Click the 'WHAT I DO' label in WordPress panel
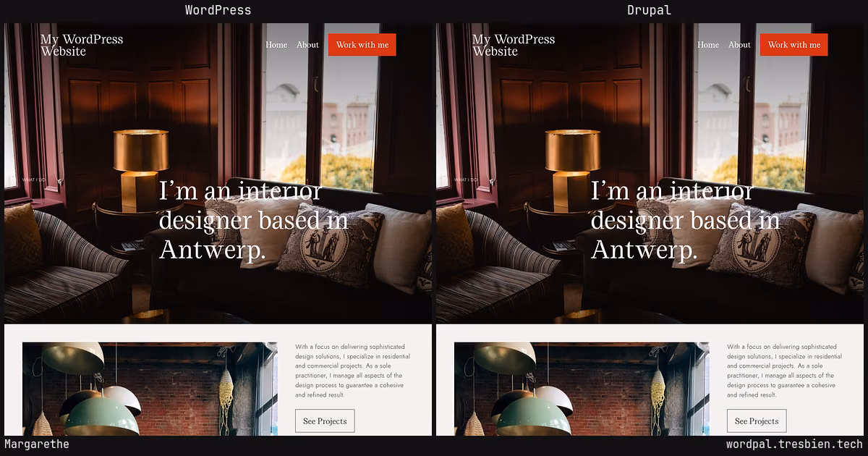The width and height of the screenshot is (868, 456). (x=34, y=180)
